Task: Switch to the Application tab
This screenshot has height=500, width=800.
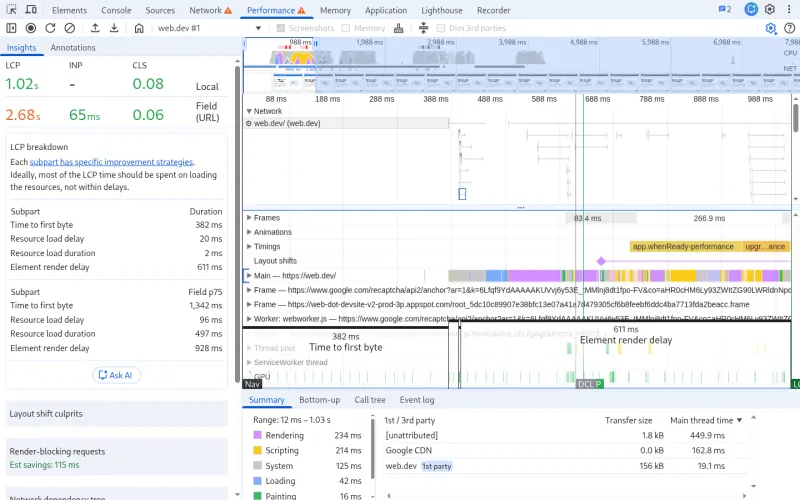Action: click(386, 10)
